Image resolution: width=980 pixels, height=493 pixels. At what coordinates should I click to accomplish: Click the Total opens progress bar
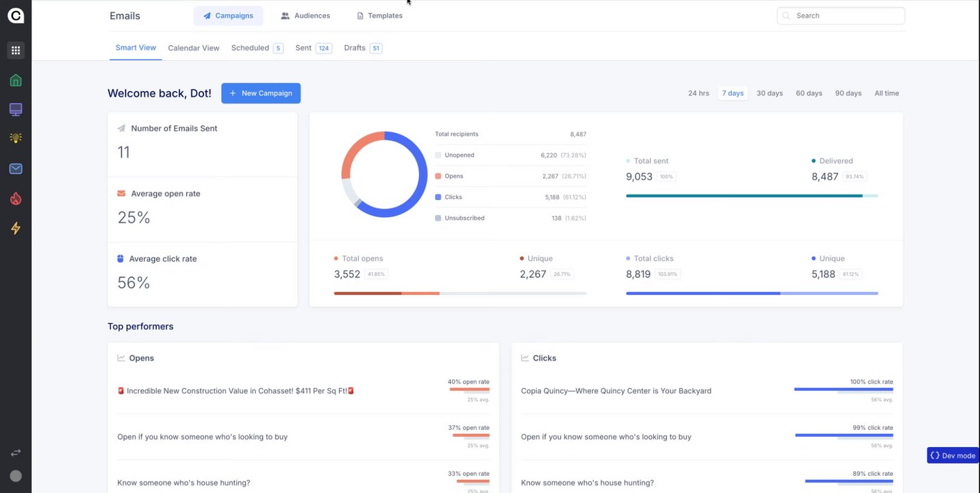coord(460,293)
